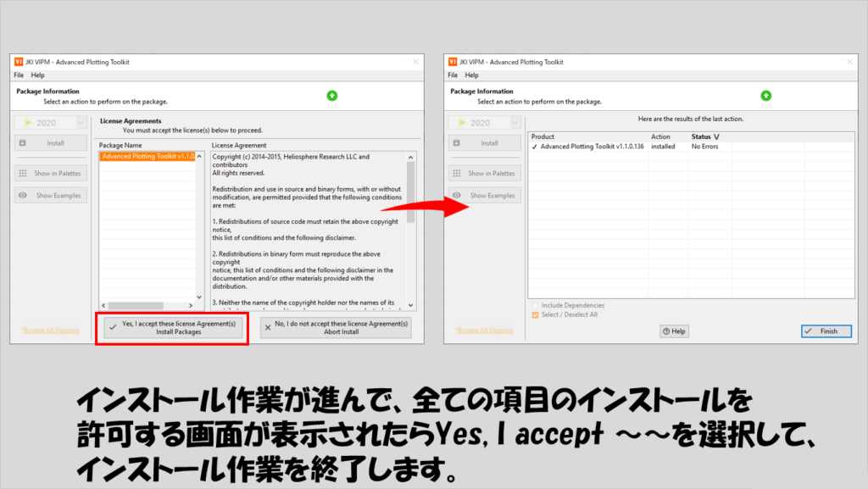Image resolution: width=868 pixels, height=489 pixels.
Task: Click Show in Palettes button in license window
Action: coord(52,173)
